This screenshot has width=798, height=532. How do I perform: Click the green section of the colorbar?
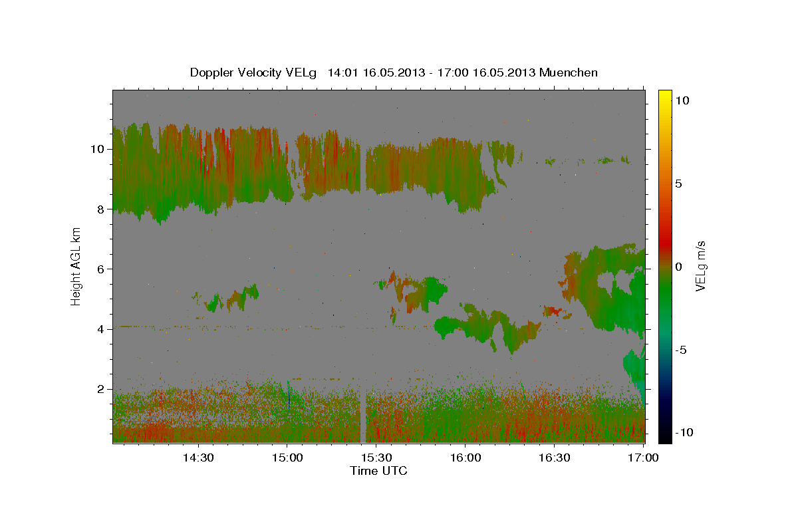(x=665, y=293)
